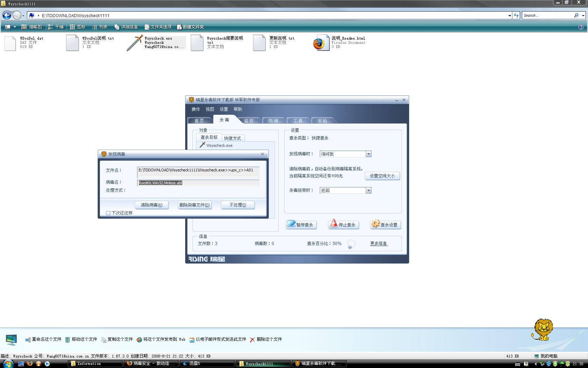
Task: Copy this file (复制这个文件)
Action: 117,339
